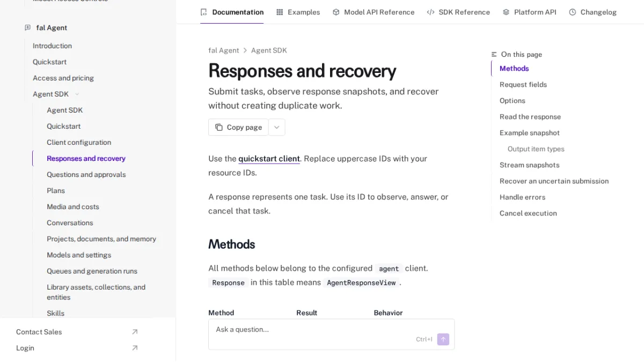Open Access and pricing page

(x=63, y=78)
